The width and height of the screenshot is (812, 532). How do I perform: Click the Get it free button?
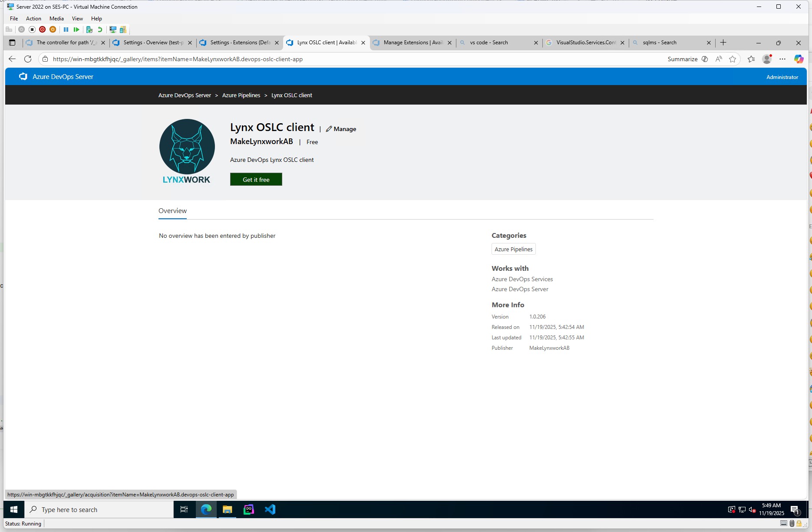pyautogui.click(x=256, y=179)
